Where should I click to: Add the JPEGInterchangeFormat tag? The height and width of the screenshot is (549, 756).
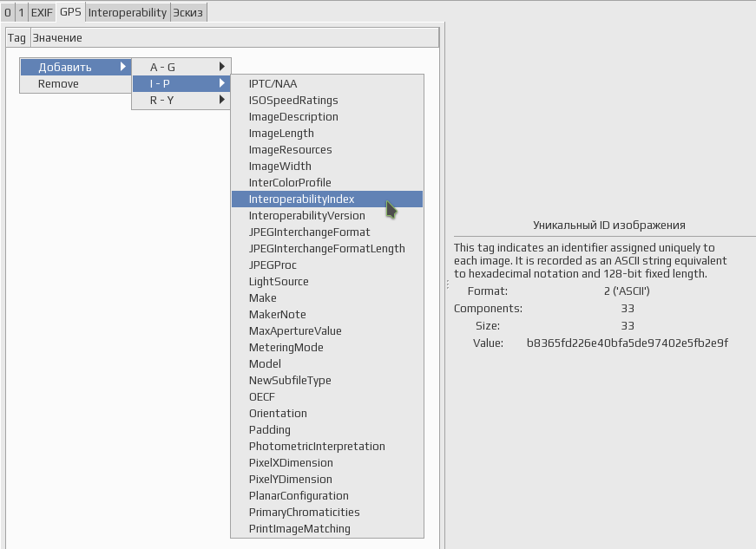coord(327,232)
